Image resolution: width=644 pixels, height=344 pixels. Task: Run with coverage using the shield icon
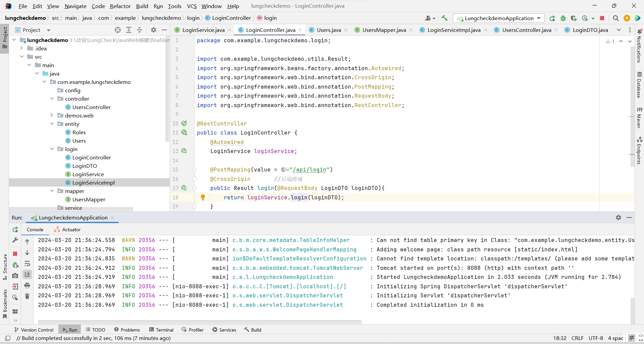tap(574, 18)
